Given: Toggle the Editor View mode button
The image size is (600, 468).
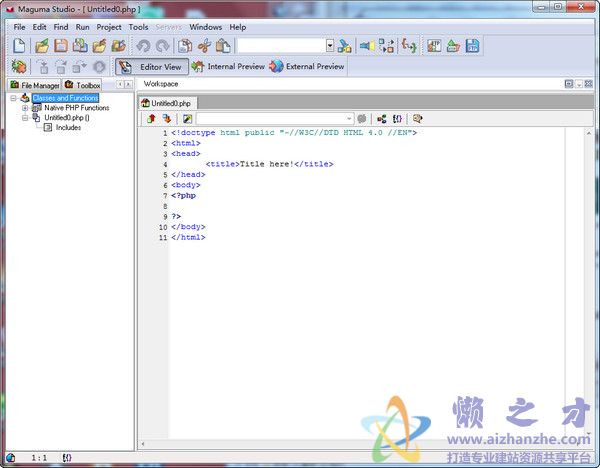Looking at the screenshot, I should pyautogui.click(x=152, y=67).
